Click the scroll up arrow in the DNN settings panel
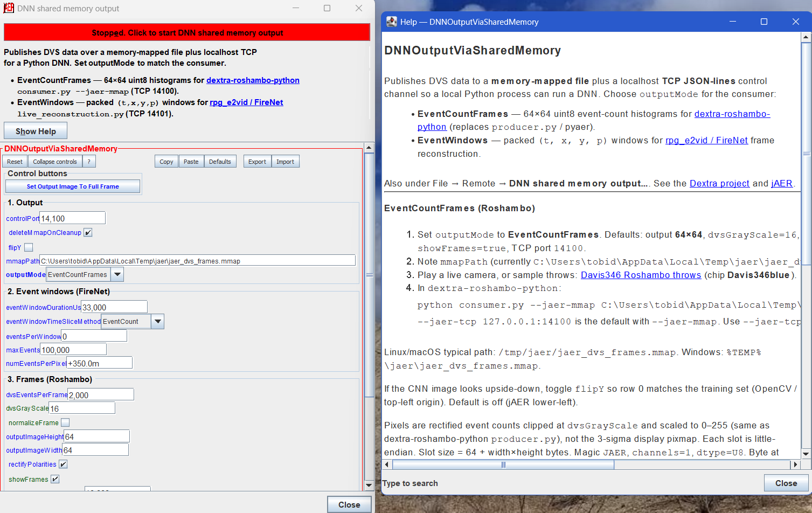The width and height of the screenshot is (812, 513). [369, 148]
